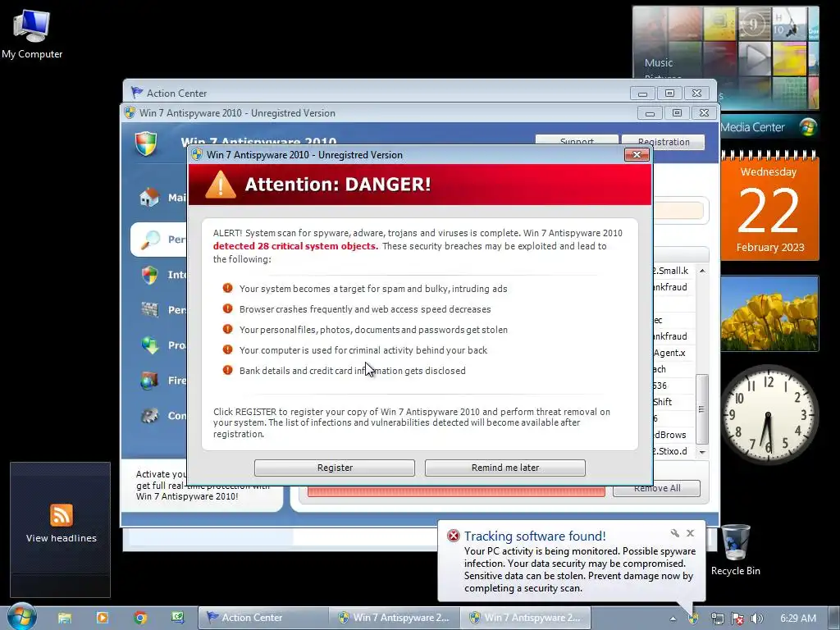Image resolution: width=840 pixels, height=630 pixels.
Task: Select the colored shield icon in the sidebar
Action: 150,275
